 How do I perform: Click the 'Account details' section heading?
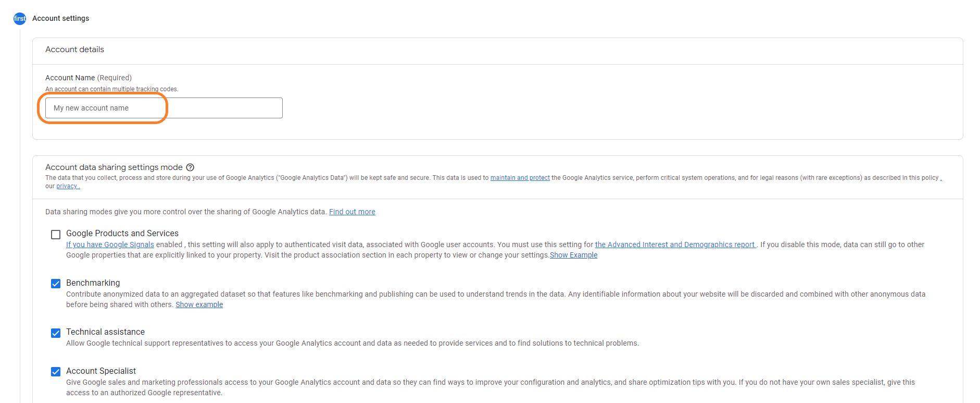click(74, 50)
